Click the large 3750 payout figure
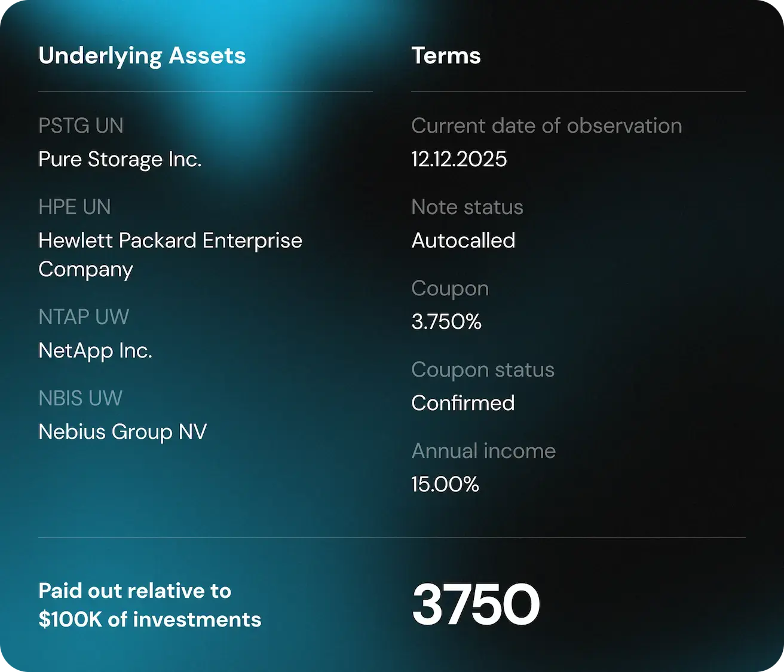Image resolution: width=784 pixels, height=672 pixels. (x=475, y=604)
